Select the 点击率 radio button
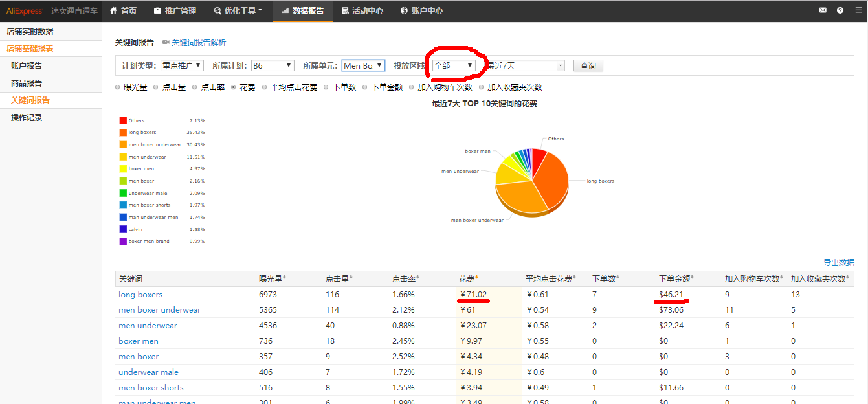The height and width of the screenshot is (404, 868). click(195, 87)
